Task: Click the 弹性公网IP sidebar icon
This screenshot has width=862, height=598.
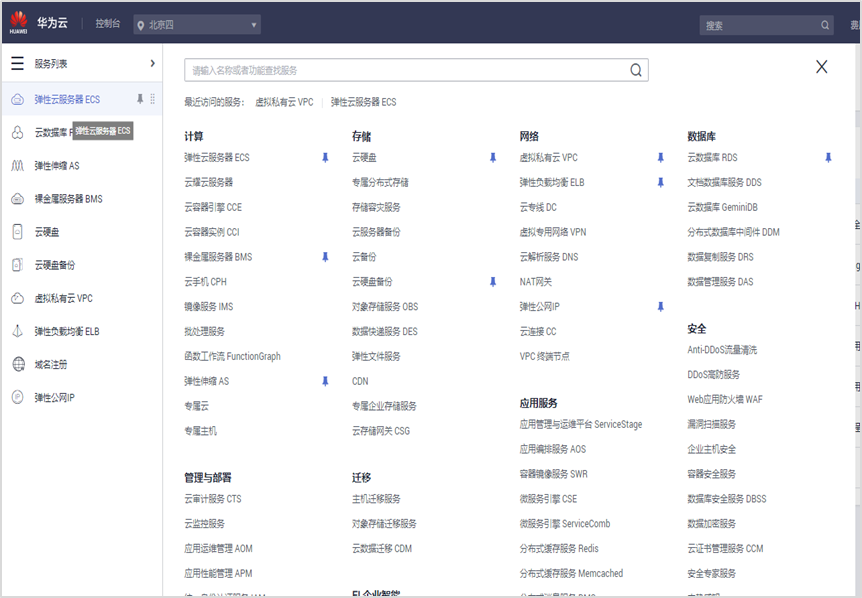Action: [18, 397]
